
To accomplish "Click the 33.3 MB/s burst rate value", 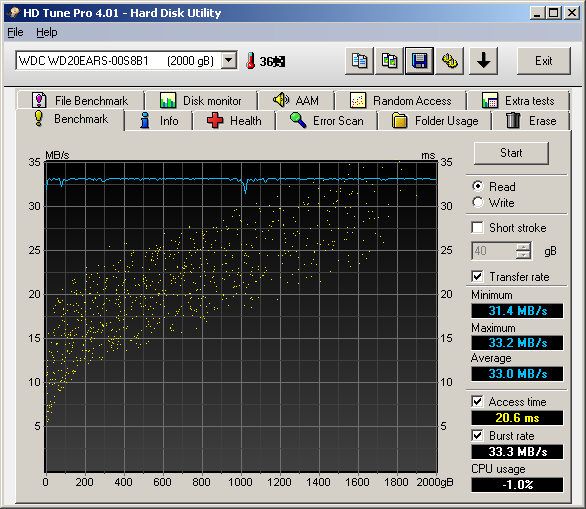I will point(517,452).
